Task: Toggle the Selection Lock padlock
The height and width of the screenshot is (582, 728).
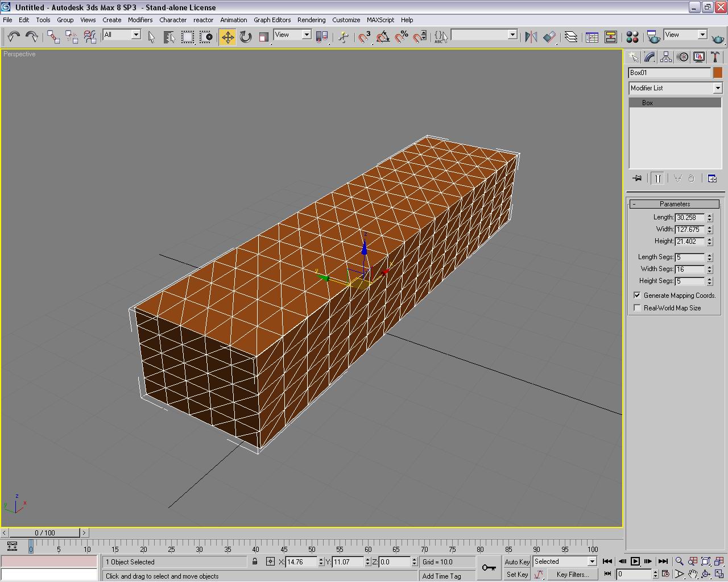Action: coord(255,562)
